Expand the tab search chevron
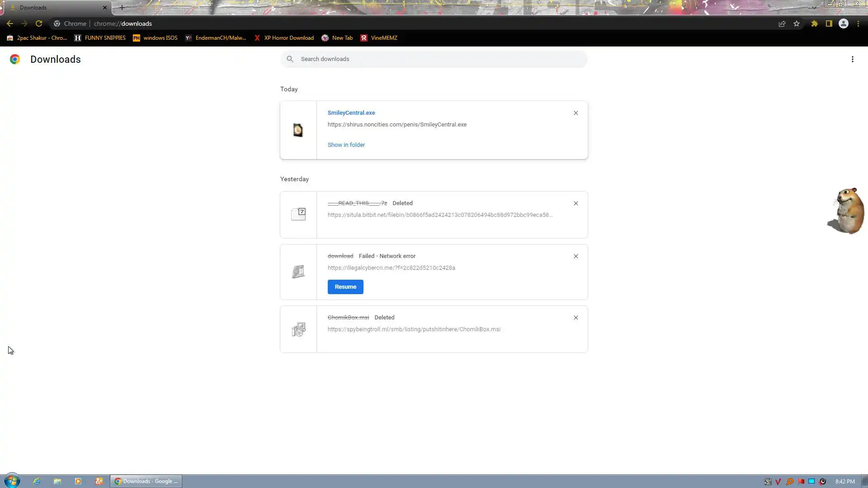 tap(814, 7)
